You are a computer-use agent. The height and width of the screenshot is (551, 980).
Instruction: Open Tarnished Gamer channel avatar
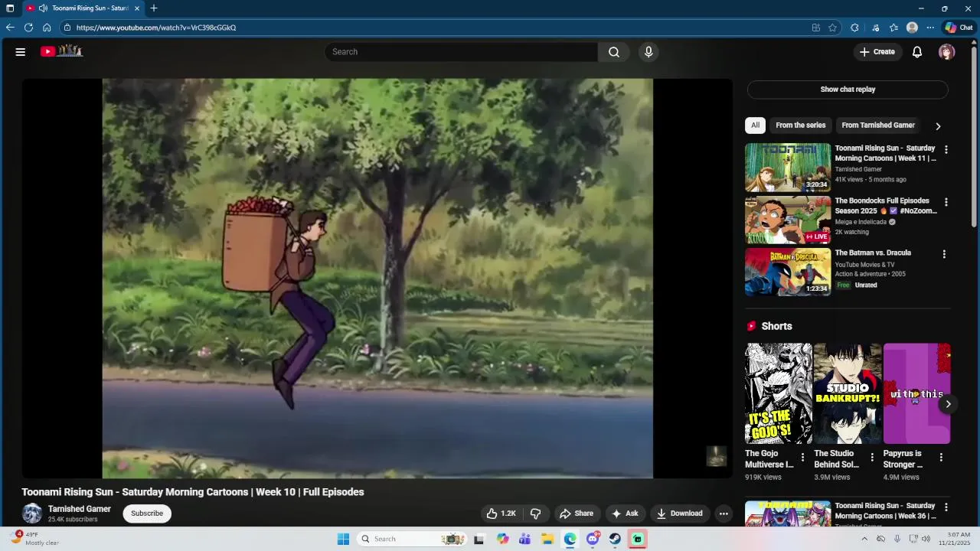pos(32,514)
